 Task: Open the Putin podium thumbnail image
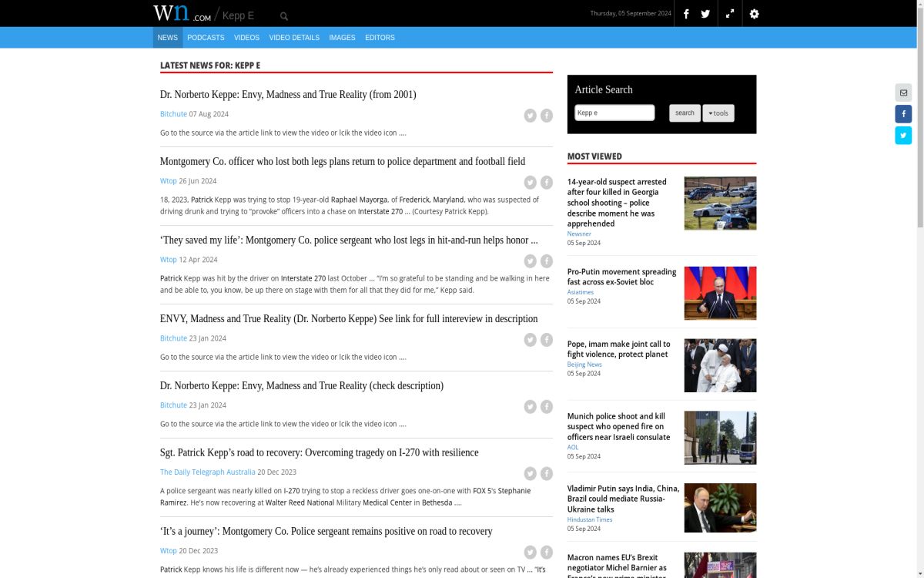click(x=720, y=293)
